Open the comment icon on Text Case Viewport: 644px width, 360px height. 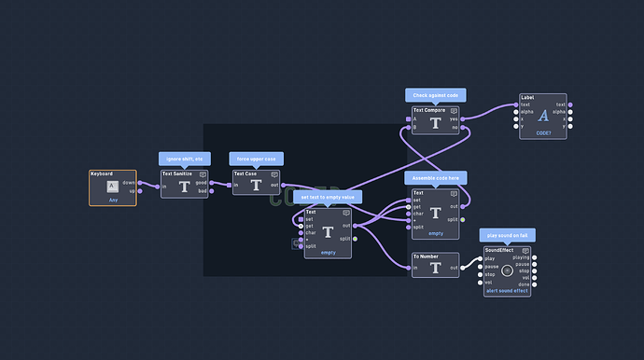274,174
